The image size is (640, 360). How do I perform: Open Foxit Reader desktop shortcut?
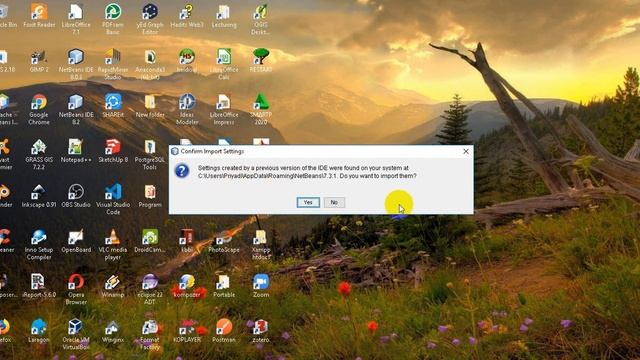tap(39, 16)
